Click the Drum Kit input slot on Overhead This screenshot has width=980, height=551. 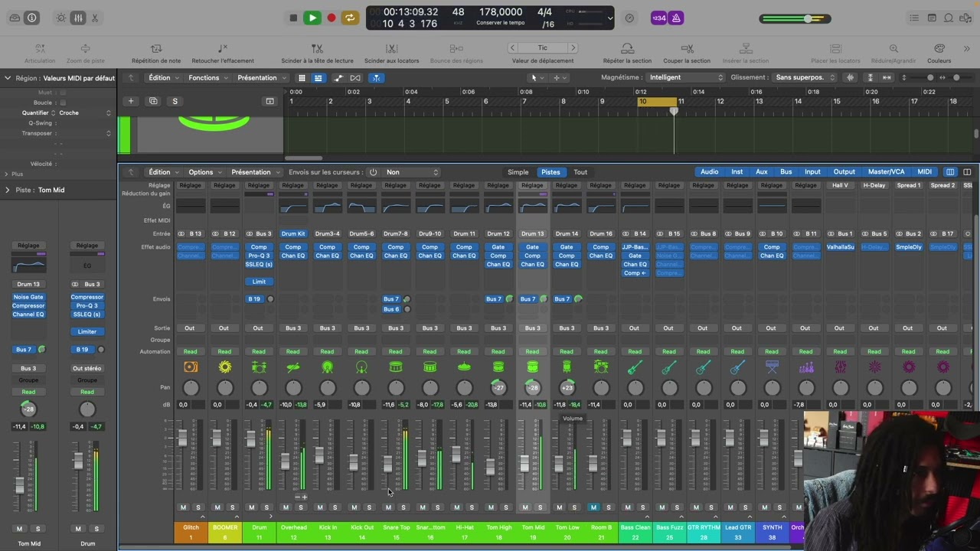293,233
